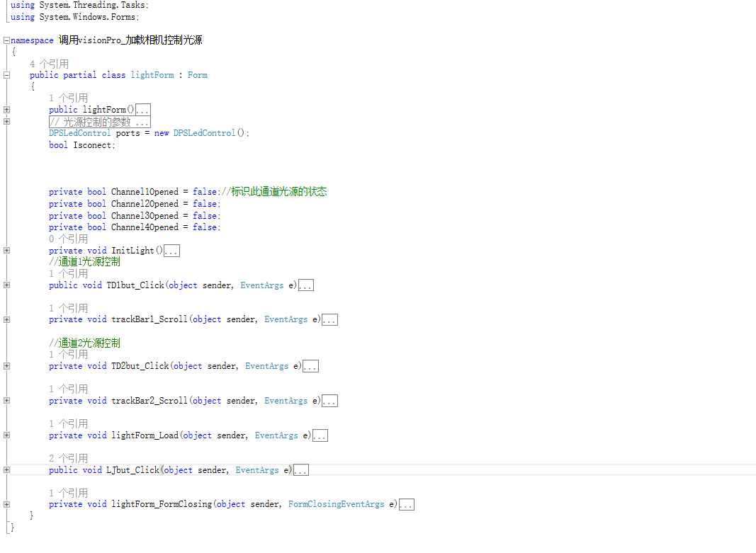756x553 pixels.
Task: Click the TD1but_Click method name
Action: [135, 285]
